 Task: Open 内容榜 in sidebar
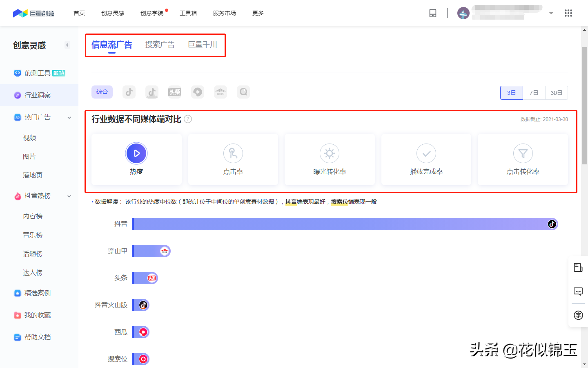[33, 216]
